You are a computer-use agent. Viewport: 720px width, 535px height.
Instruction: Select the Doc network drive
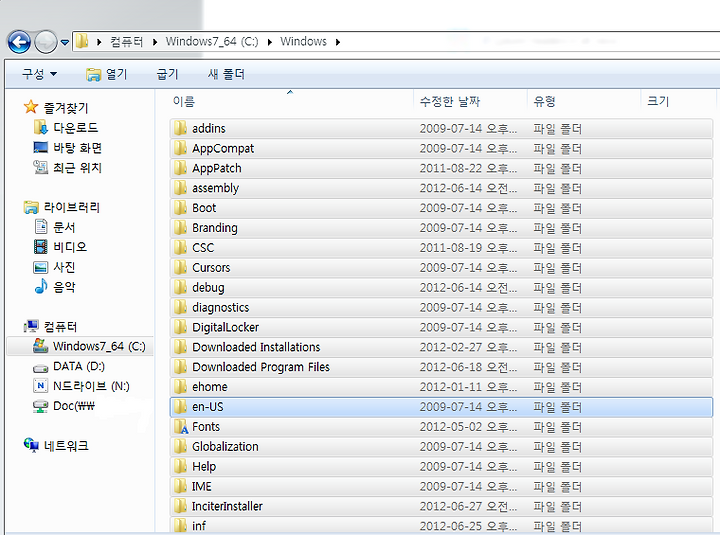[64, 406]
